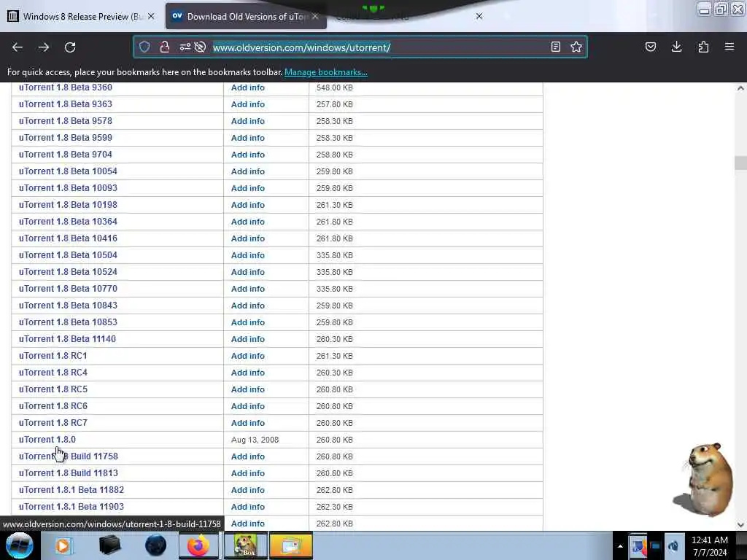Open the Pocket save icon

click(x=650, y=47)
